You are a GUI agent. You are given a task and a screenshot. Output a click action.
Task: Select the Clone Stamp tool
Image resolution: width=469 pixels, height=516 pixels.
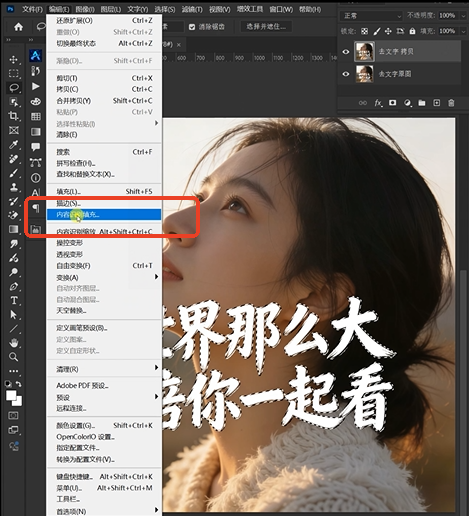coord(13,187)
